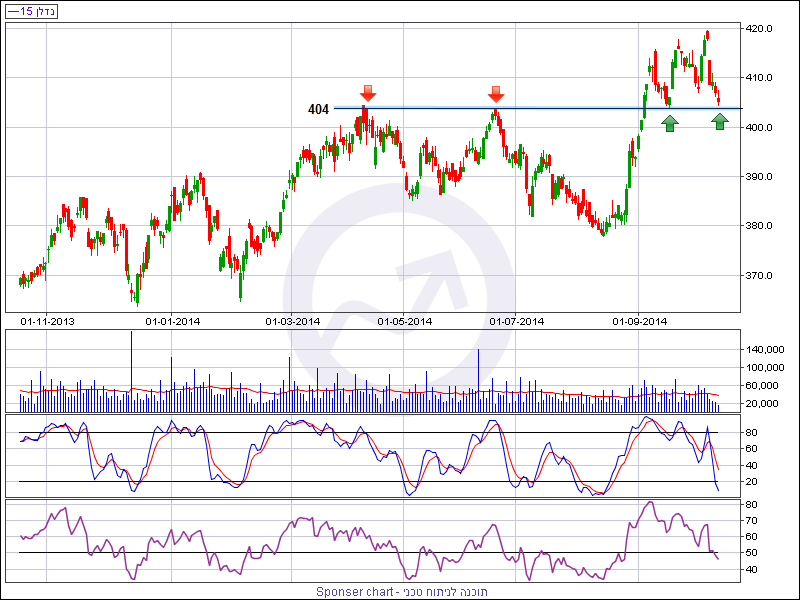Click the 70 label on the RSI panel

pyautogui.click(x=752, y=521)
